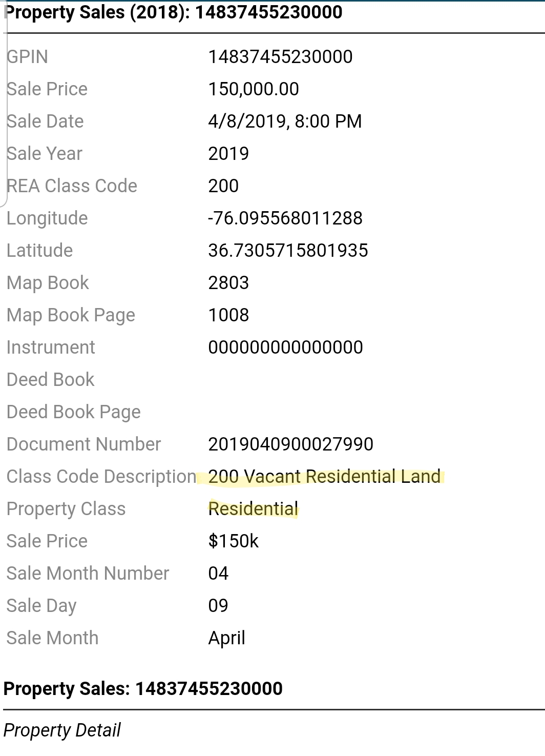Click the Map Book Page value 1008
This screenshot has height=756, width=545.
coord(228,315)
